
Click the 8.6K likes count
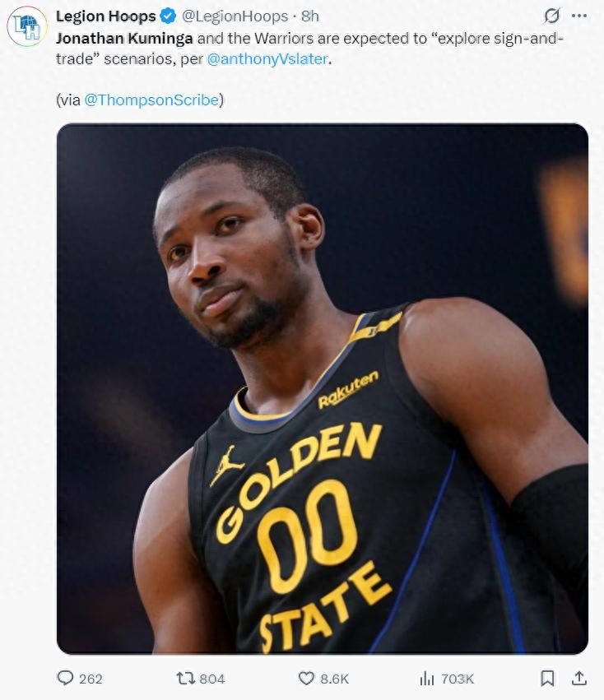[x=334, y=679]
